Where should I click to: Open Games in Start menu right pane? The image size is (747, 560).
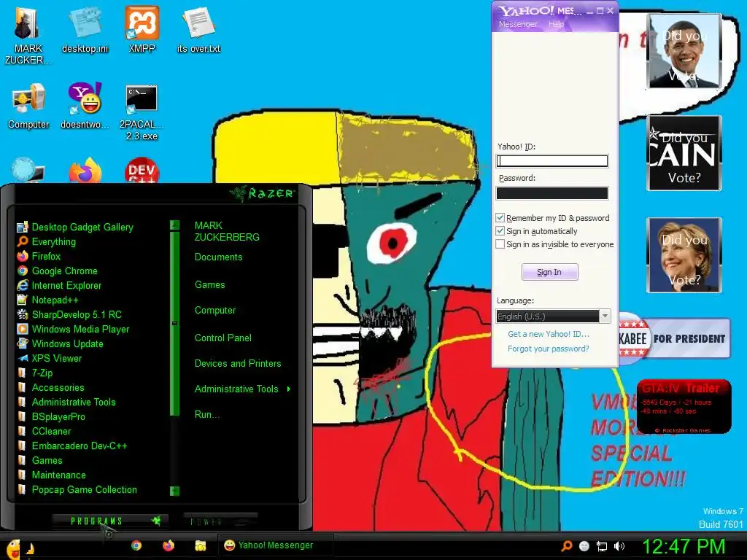tap(209, 285)
